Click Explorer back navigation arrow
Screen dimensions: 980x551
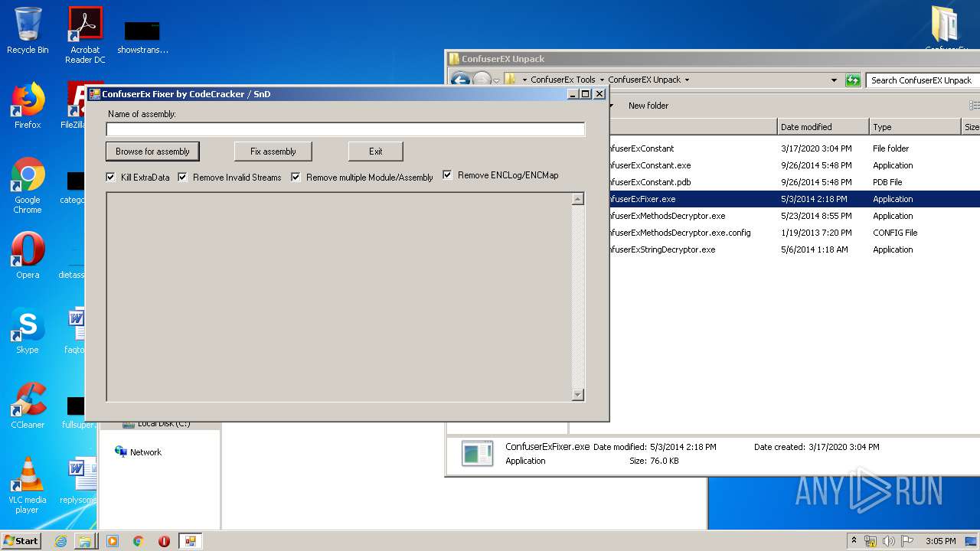[x=460, y=80]
